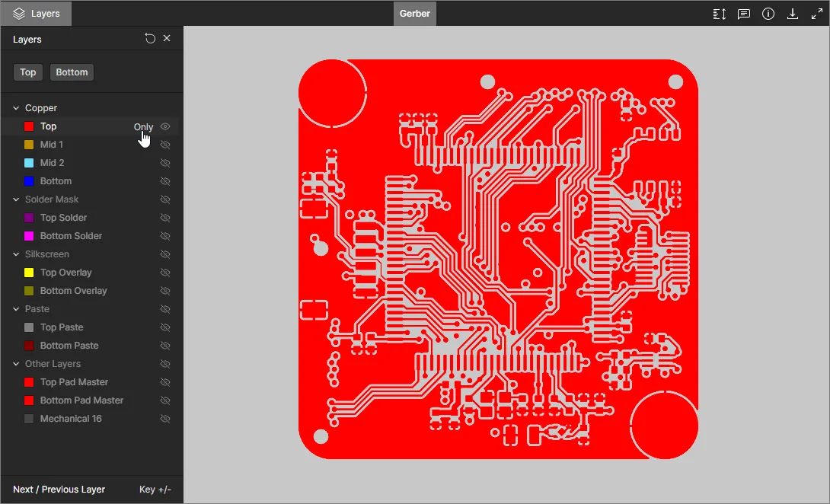Show the Top Solder layer
Screen dimensions: 830x504
click(x=165, y=218)
